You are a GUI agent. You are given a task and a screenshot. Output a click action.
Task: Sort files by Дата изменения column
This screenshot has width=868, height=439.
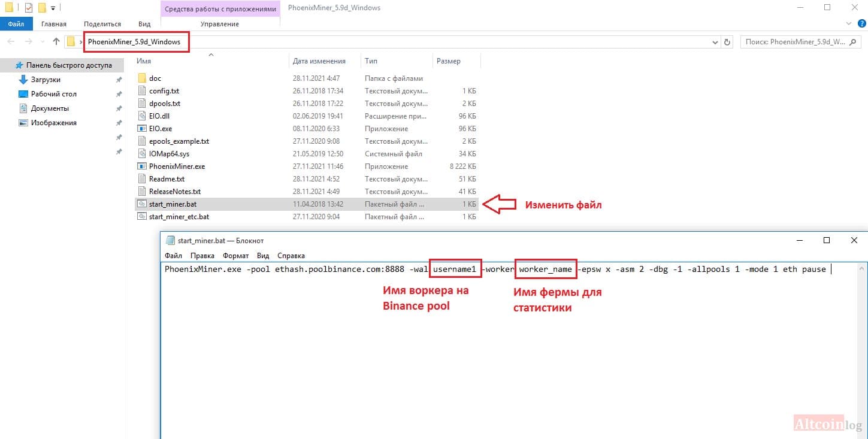(319, 61)
